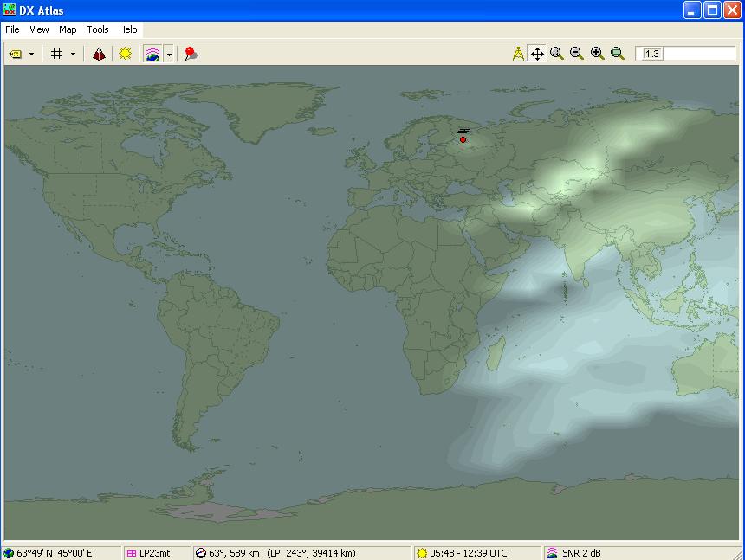This screenshot has height=560, width=745.
Task: Click the first magnifier zoom icon
Action: coord(557,54)
